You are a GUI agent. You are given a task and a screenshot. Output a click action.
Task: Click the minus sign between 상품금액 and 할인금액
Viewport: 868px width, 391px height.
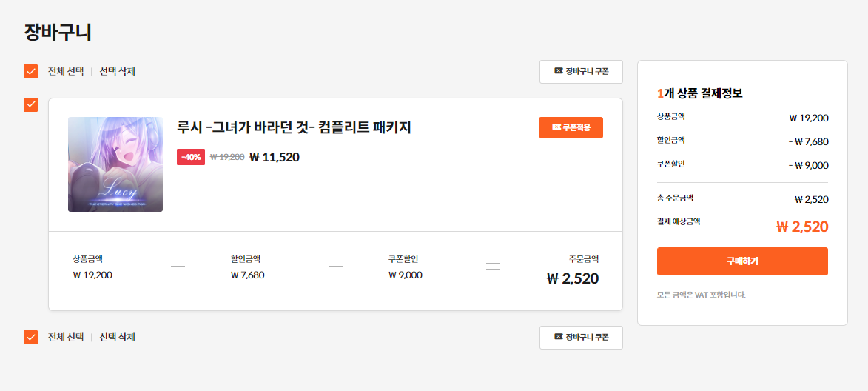[178, 267]
